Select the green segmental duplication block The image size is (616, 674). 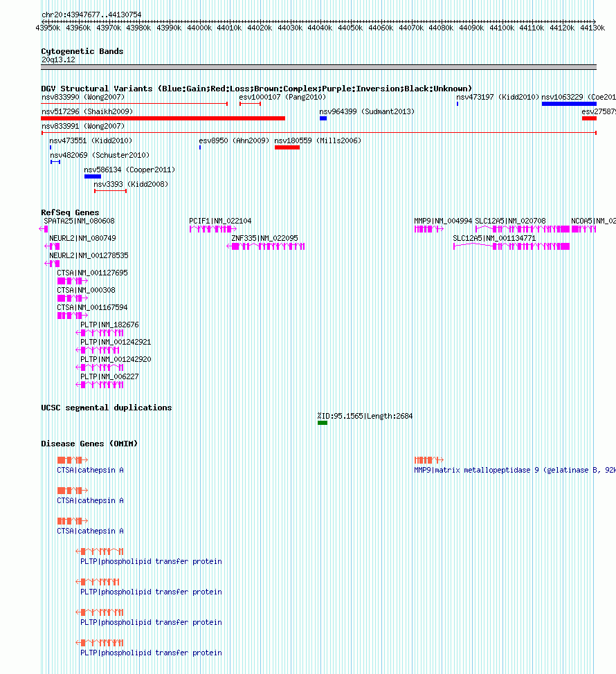323,423
